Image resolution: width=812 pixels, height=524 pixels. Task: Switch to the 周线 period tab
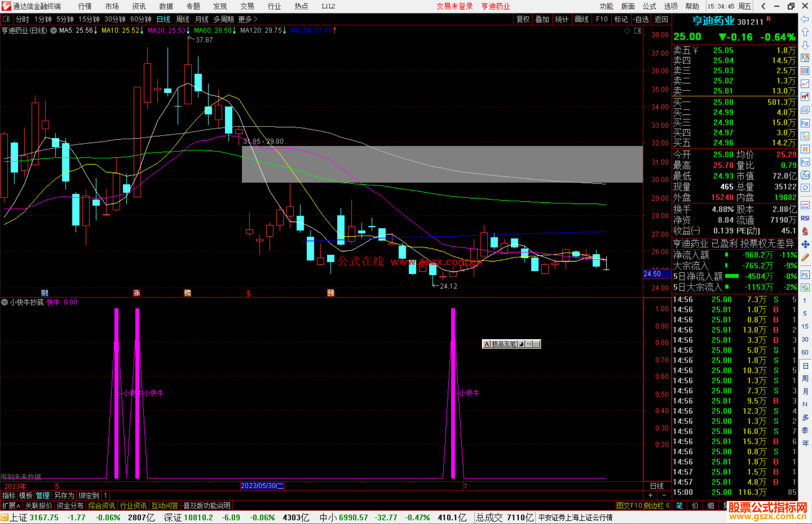(x=183, y=19)
